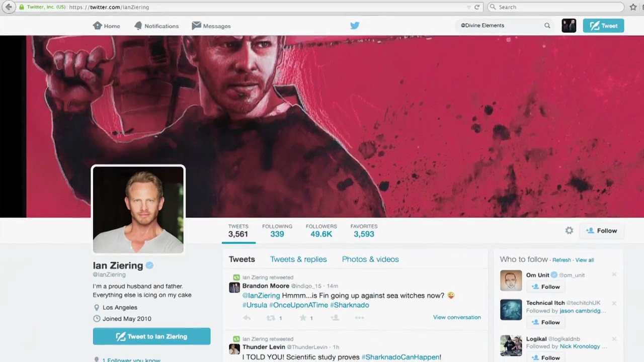
Task: Show the Following count of 339
Action: (277, 230)
